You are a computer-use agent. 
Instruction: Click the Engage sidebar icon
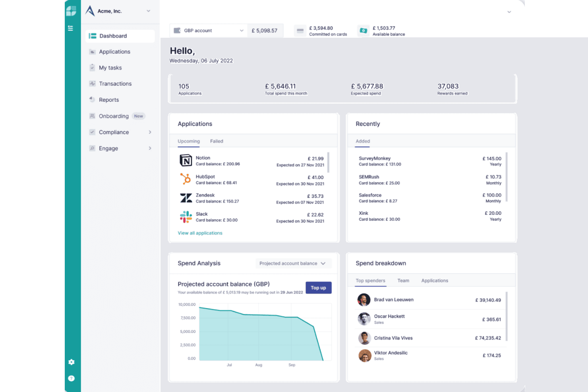(x=92, y=148)
